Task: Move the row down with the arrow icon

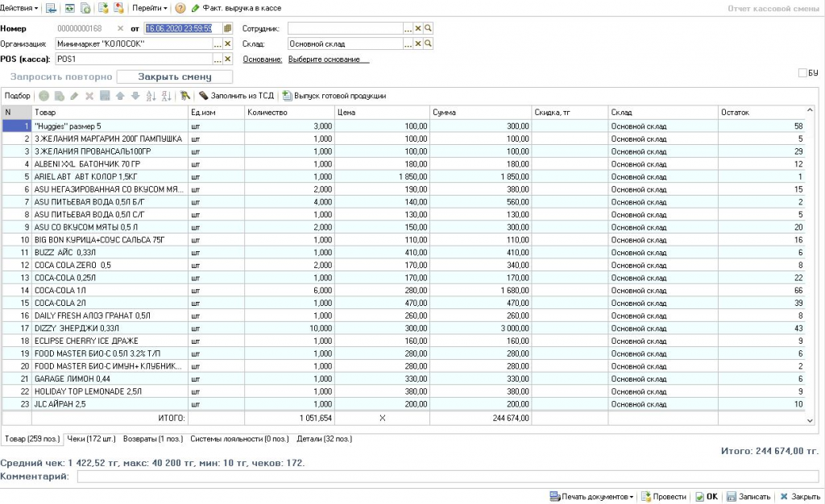Action: click(x=135, y=96)
